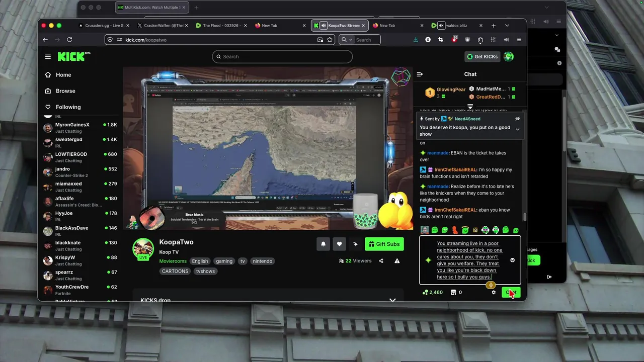Open a new browser tab with plus

(494, 26)
